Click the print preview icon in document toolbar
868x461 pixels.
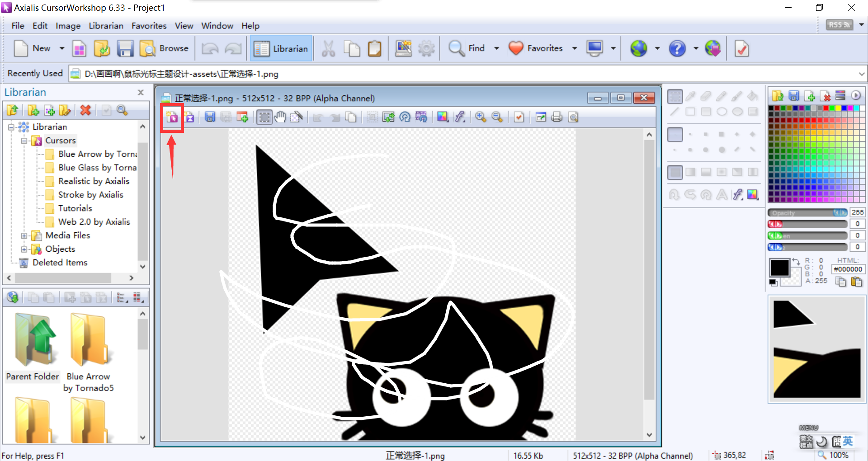pos(573,118)
